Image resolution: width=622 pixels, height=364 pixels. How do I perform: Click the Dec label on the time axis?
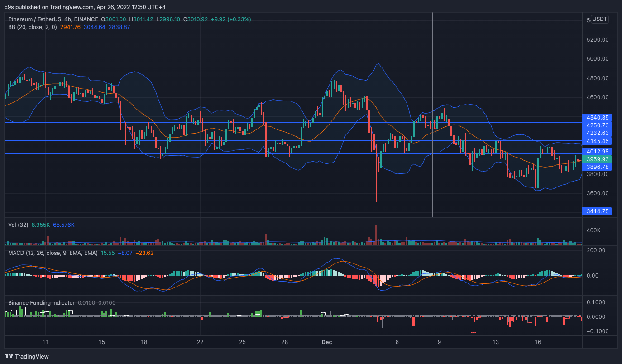[326, 342]
